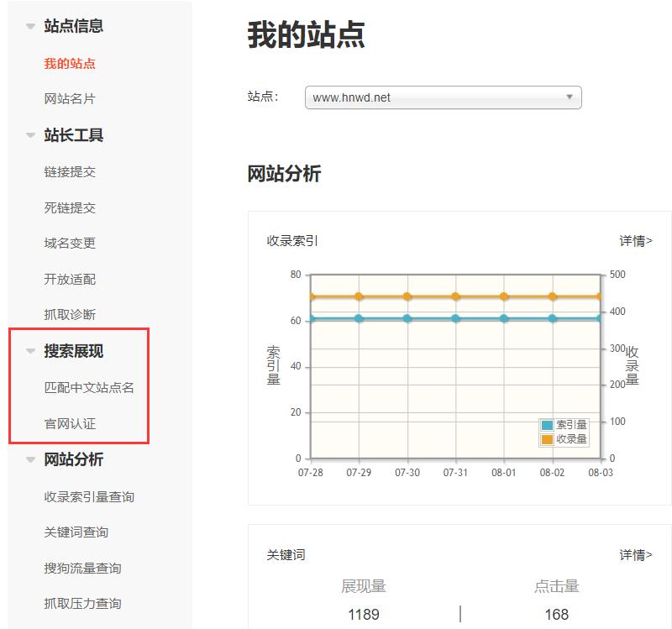672x629 pixels.
Task: Open 抓取诊断 tool
Action: point(70,314)
